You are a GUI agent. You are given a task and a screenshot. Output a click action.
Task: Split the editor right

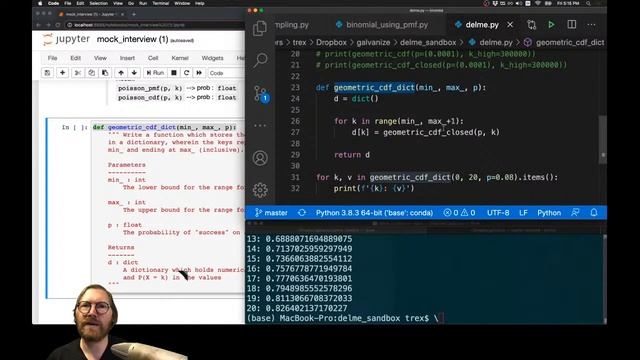(571, 25)
